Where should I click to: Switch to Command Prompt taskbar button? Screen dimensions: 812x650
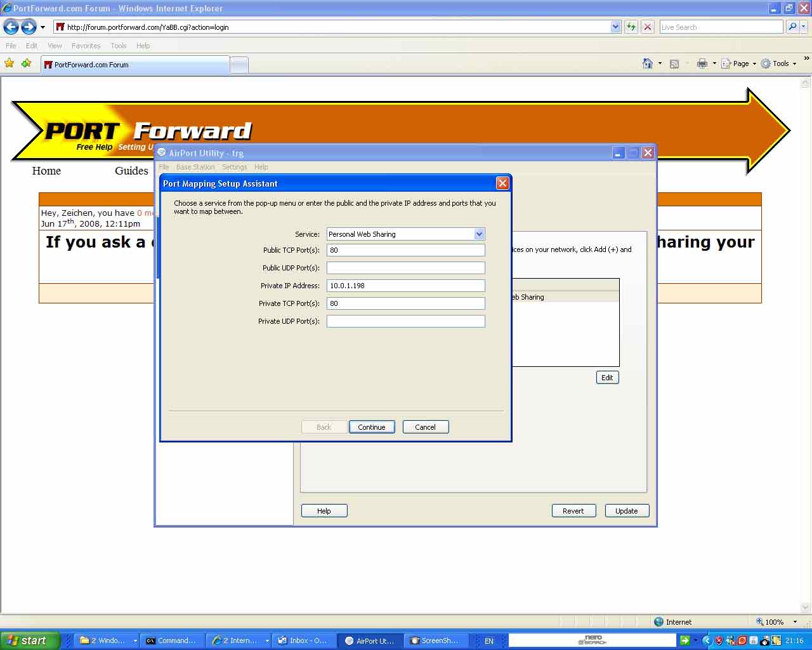(x=172, y=641)
